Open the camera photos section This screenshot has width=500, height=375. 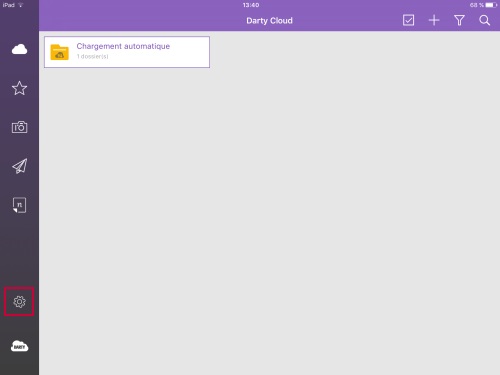point(19,127)
